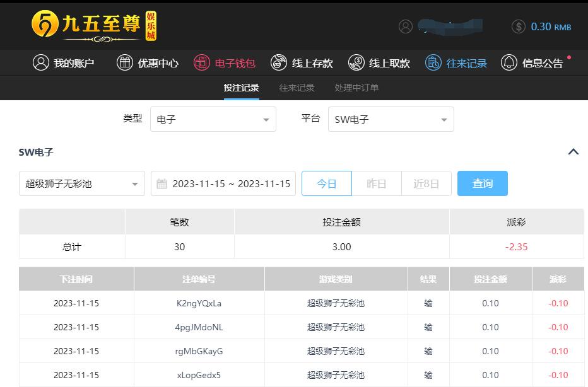Viewport: 588px width, 387px height.
Task: Click the 游戏类别 column header
Action: 336,279
